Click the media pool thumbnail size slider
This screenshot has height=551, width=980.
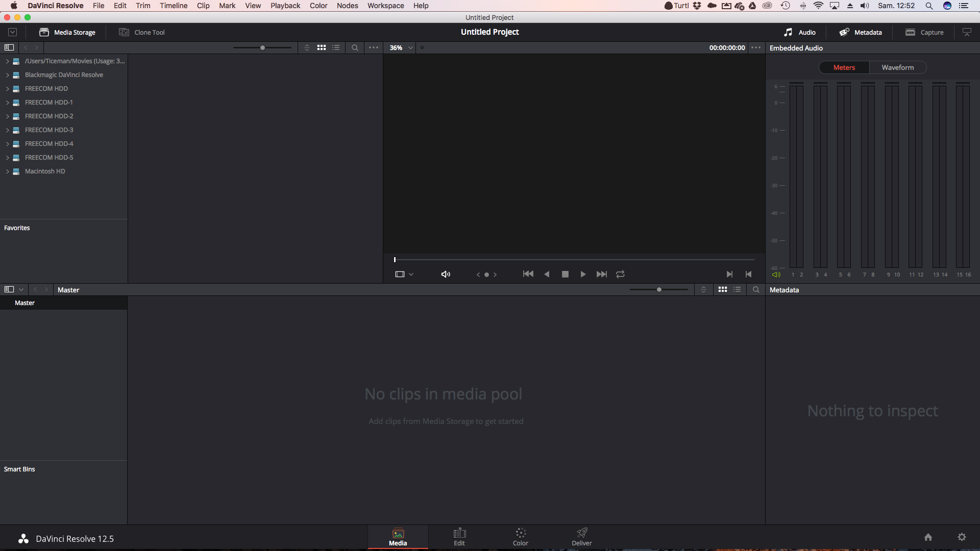coord(659,289)
